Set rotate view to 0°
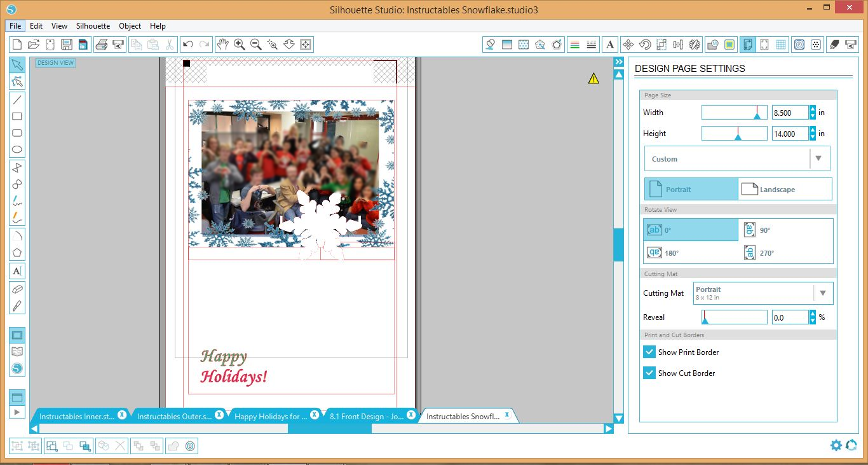868x465 pixels. click(x=691, y=230)
